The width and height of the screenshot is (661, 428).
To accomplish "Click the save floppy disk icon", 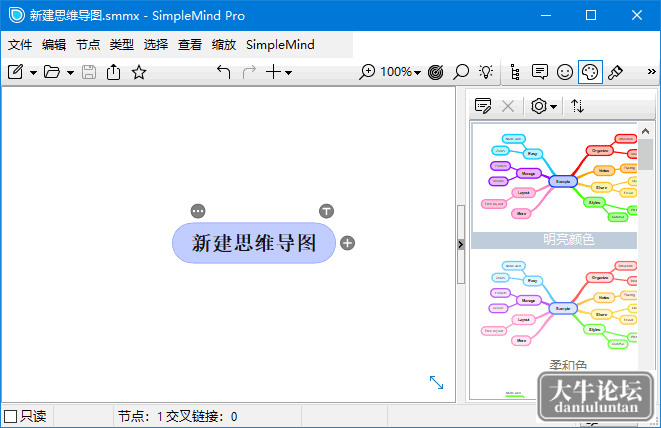I will tap(89, 72).
